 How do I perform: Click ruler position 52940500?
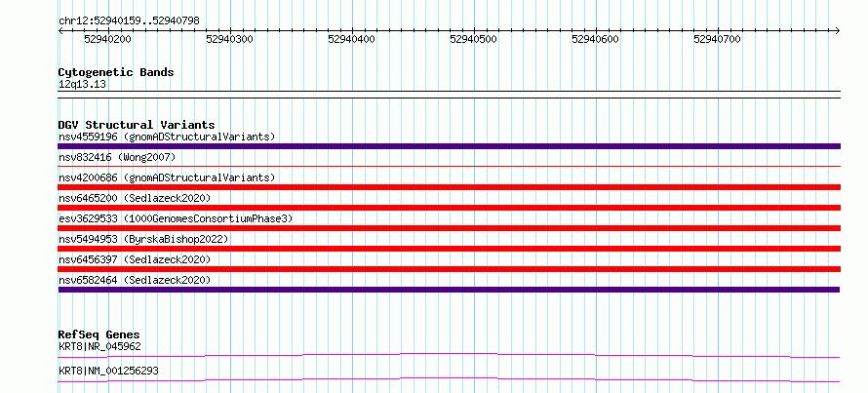click(474, 39)
